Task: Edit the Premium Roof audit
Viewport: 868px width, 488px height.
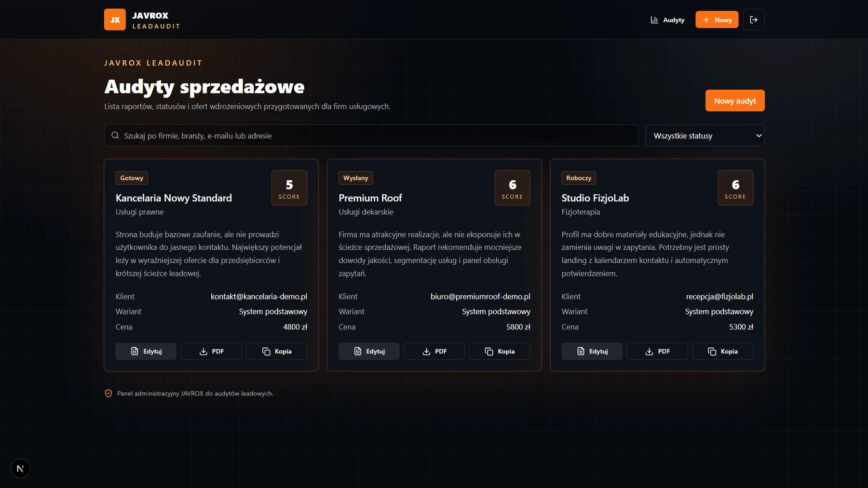Action: click(369, 352)
